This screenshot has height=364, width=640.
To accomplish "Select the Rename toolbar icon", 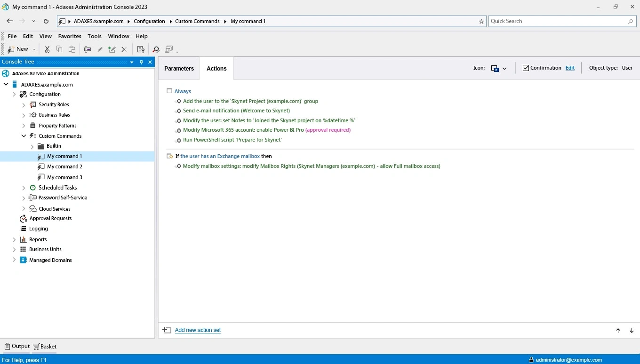I will click(x=87, y=49).
